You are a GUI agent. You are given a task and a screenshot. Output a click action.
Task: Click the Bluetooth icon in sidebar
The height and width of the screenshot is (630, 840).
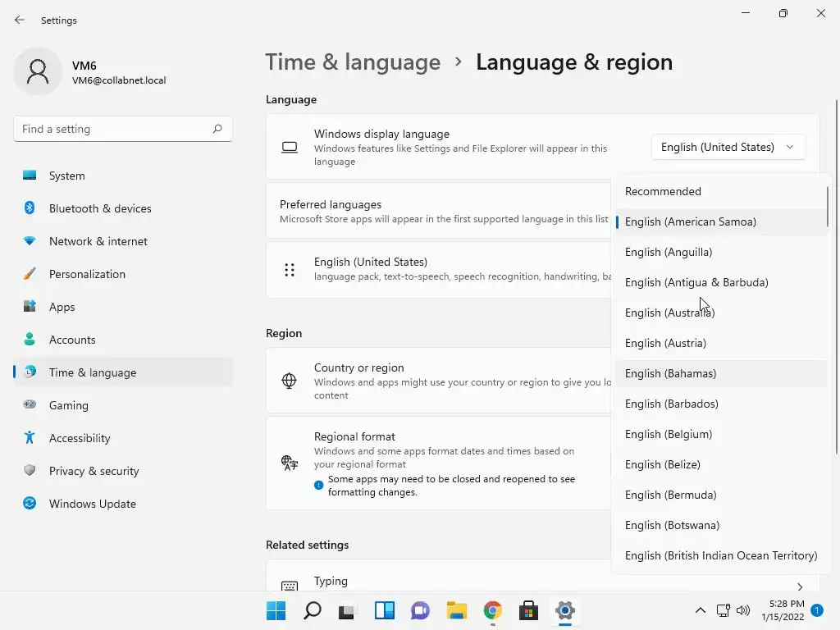pos(30,208)
